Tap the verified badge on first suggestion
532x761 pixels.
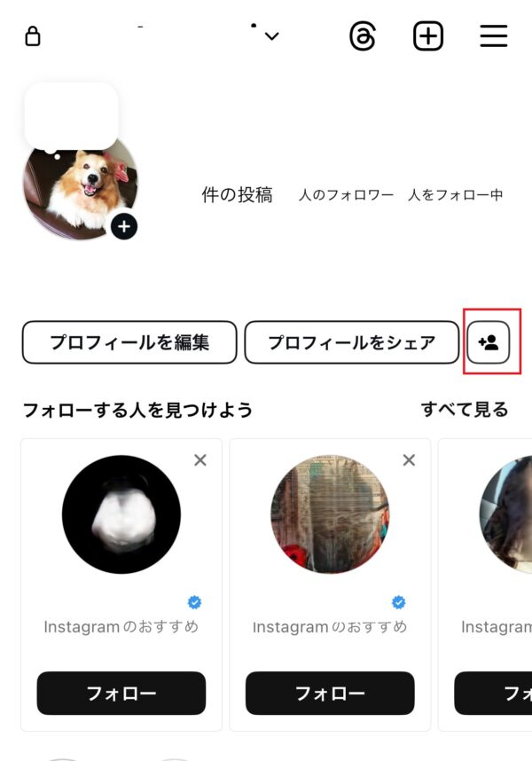[x=194, y=602]
